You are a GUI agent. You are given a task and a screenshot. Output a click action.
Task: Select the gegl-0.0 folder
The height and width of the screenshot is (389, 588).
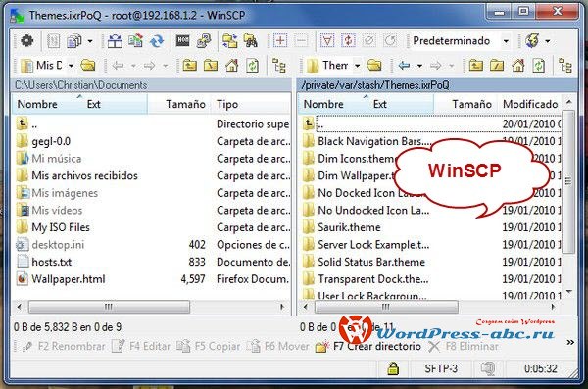(x=51, y=141)
